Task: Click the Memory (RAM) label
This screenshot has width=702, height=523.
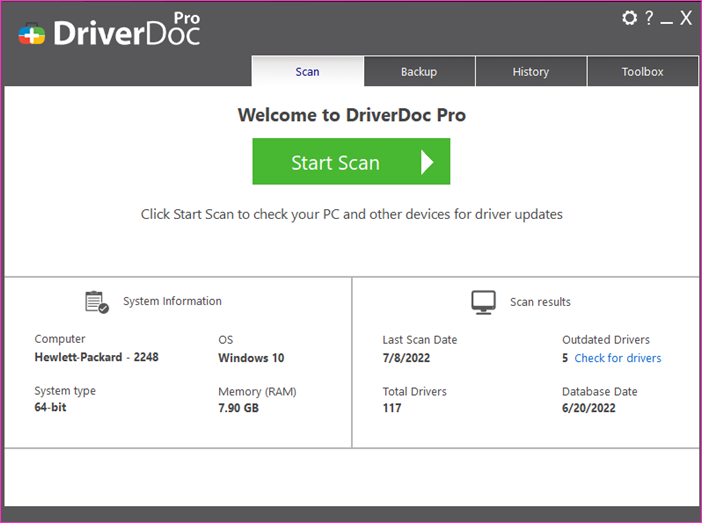Action: point(257,392)
